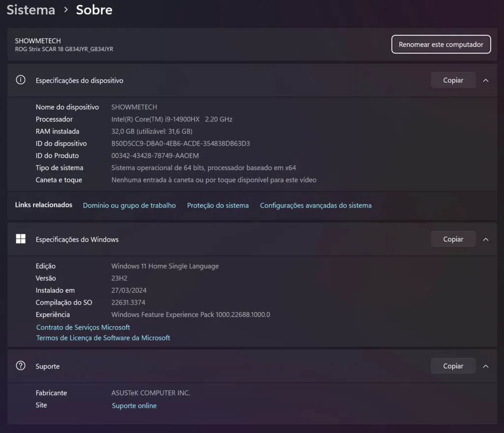Collapse the Especificações do dispositivo section

(486, 80)
